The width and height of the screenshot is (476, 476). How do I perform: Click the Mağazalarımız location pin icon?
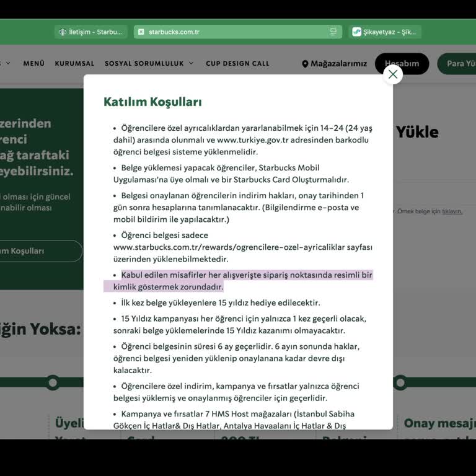(x=305, y=64)
